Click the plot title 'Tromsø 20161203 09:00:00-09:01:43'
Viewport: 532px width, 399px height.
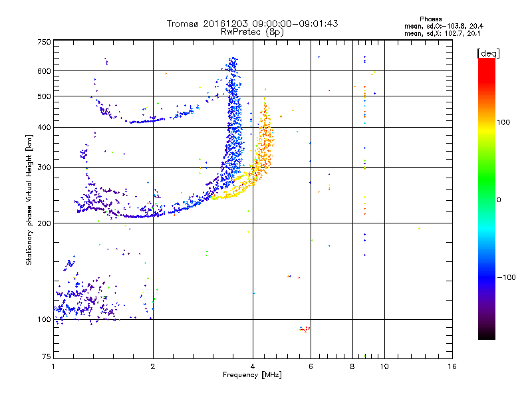[253, 23]
